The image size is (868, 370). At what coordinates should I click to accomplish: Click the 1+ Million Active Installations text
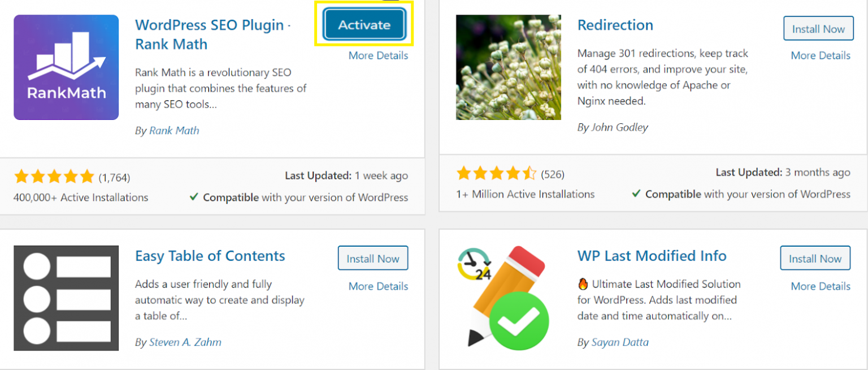526,194
